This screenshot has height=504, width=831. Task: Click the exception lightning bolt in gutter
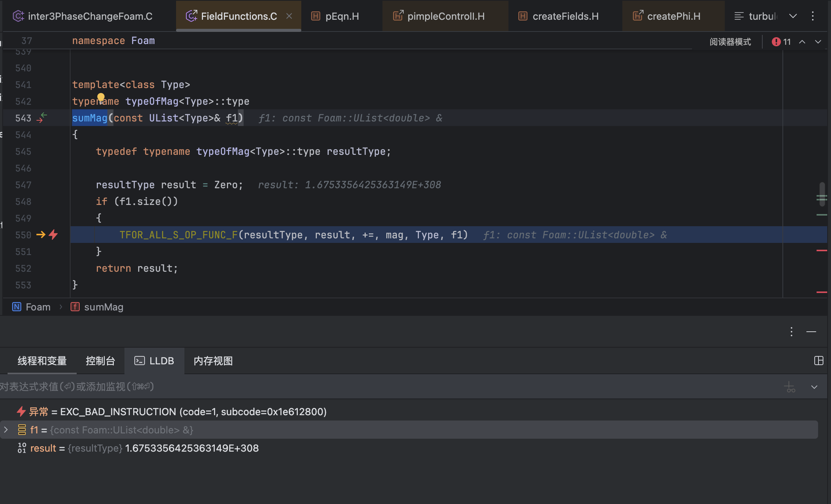pos(53,235)
